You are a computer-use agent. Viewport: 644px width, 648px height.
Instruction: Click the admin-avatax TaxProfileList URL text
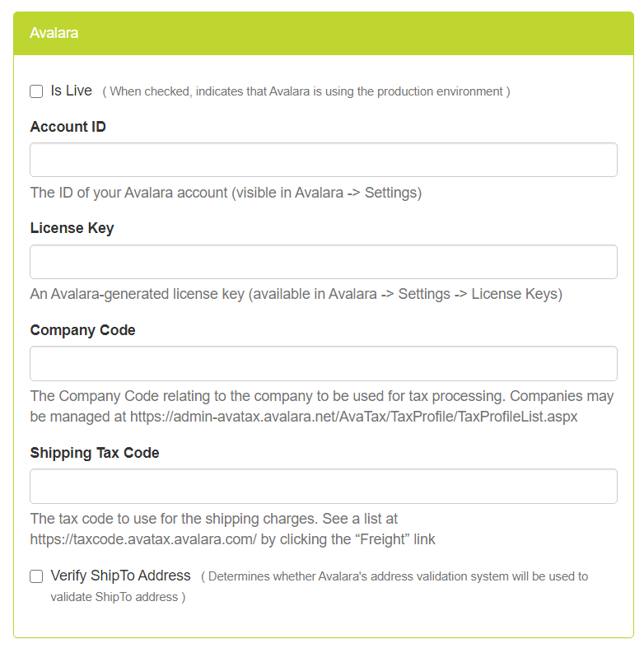(353, 417)
